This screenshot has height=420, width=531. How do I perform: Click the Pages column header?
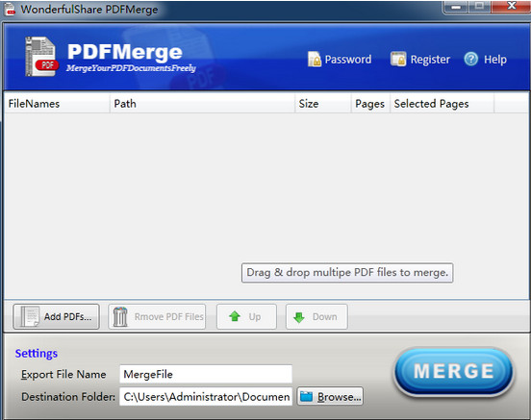click(370, 104)
